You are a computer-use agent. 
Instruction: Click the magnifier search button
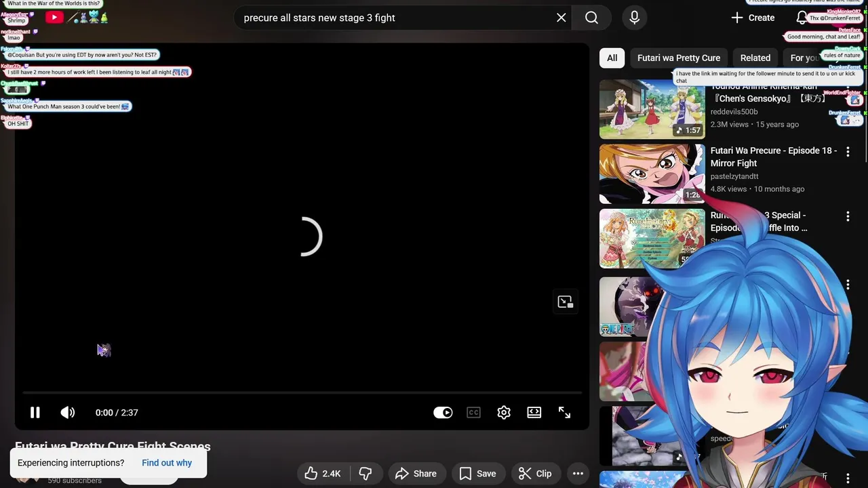pyautogui.click(x=592, y=18)
